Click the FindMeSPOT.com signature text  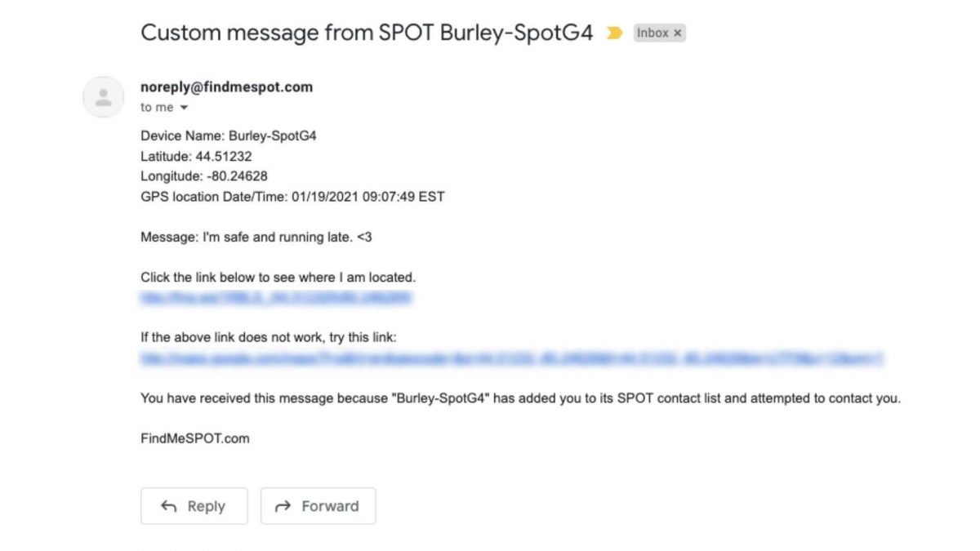pyautogui.click(x=194, y=438)
